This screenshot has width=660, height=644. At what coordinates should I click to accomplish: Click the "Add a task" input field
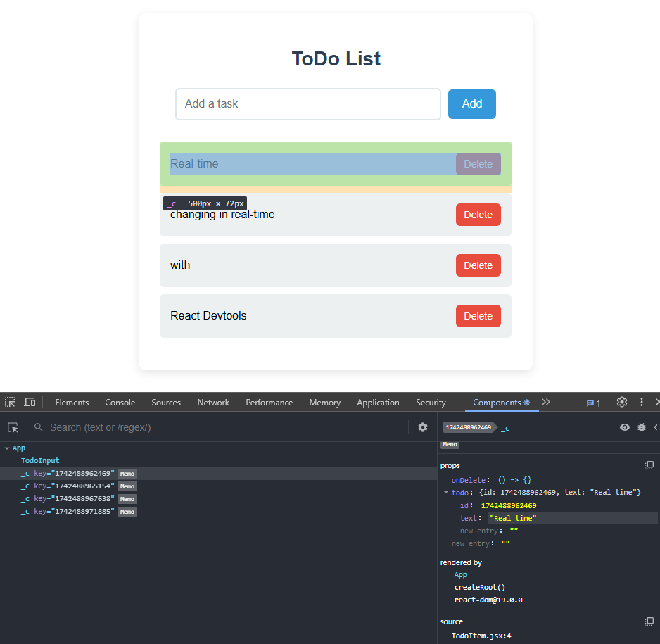tap(307, 103)
